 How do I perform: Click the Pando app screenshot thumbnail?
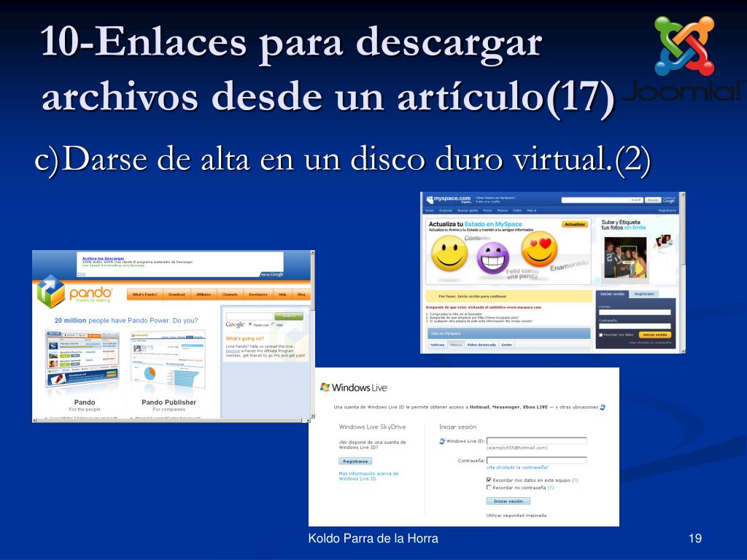pyautogui.click(x=82, y=359)
